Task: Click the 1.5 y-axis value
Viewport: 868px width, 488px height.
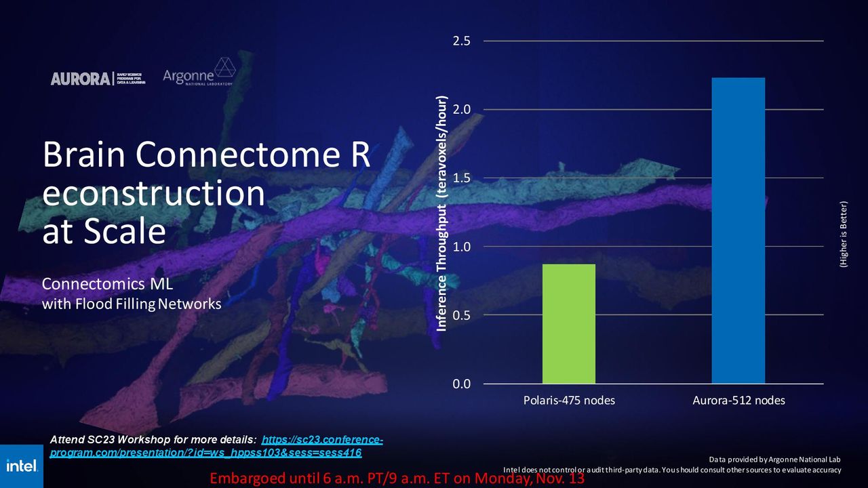Action: [x=462, y=178]
